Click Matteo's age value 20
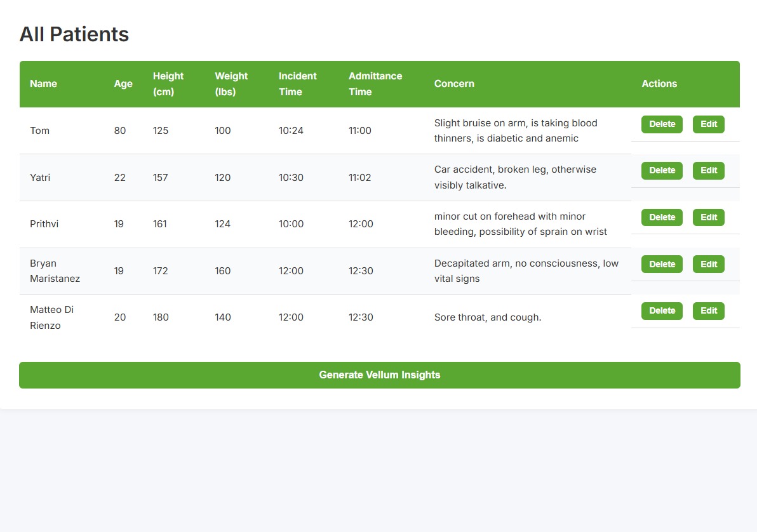 click(x=120, y=317)
